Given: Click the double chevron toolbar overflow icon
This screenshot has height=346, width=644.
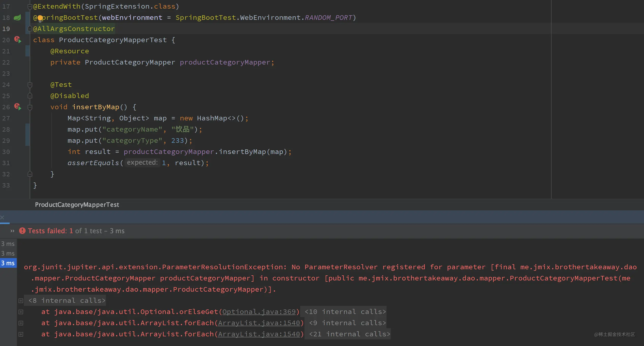Looking at the screenshot, I should click(x=12, y=231).
